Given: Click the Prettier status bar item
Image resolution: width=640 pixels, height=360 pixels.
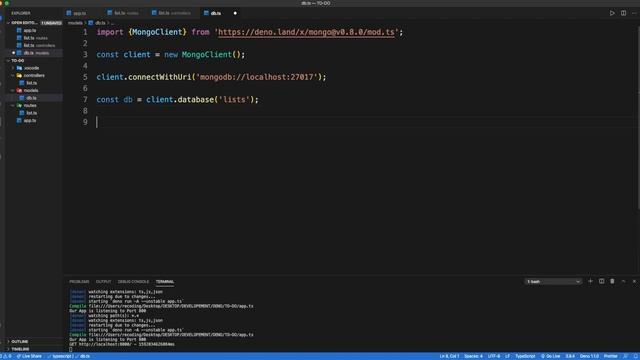Looking at the screenshot, I should pyautogui.click(x=611, y=356).
